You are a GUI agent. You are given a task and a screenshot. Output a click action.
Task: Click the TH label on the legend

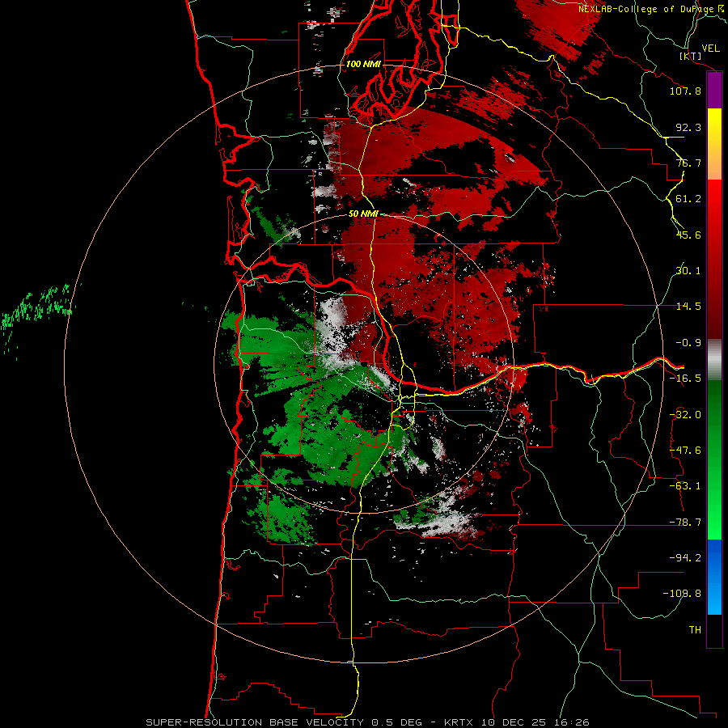695,630
